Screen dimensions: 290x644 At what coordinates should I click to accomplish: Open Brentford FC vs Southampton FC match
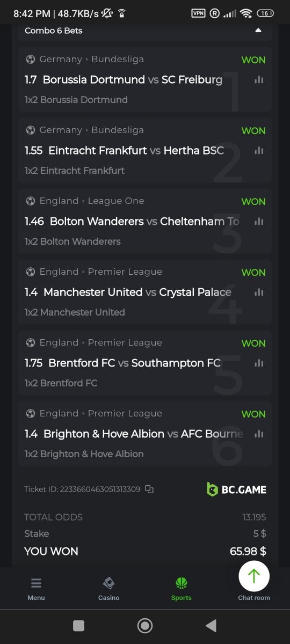tap(134, 363)
